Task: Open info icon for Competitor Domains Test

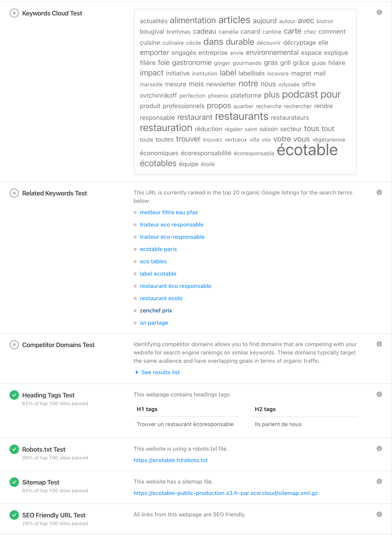Action: [x=379, y=344]
